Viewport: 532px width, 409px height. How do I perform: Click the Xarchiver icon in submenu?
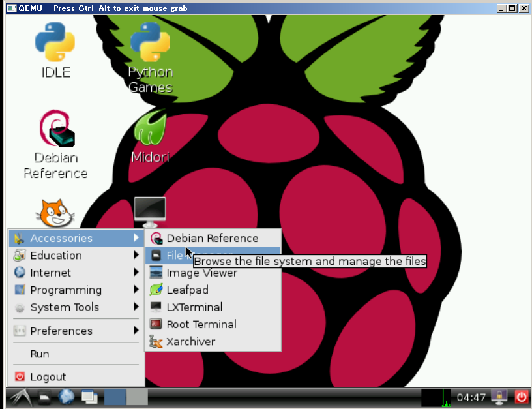[156, 341]
